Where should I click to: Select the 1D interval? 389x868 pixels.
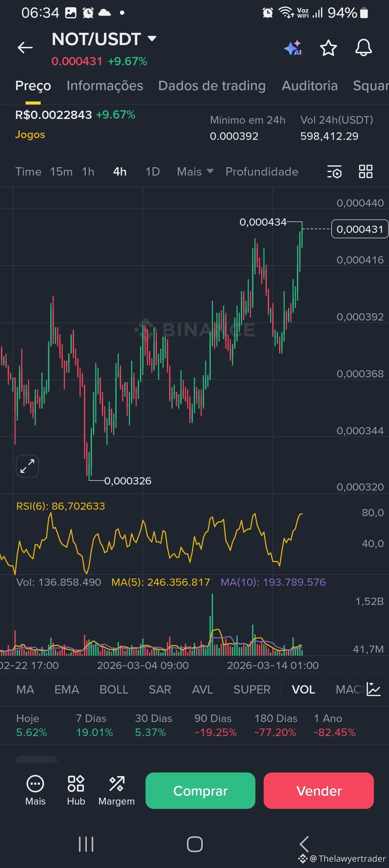tap(153, 172)
